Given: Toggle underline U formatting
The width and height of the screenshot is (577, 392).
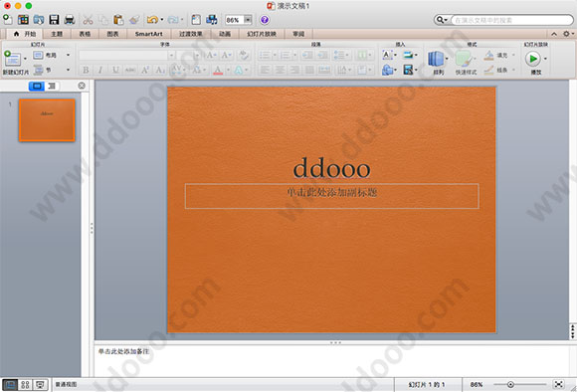Looking at the screenshot, I should click(x=115, y=70).
